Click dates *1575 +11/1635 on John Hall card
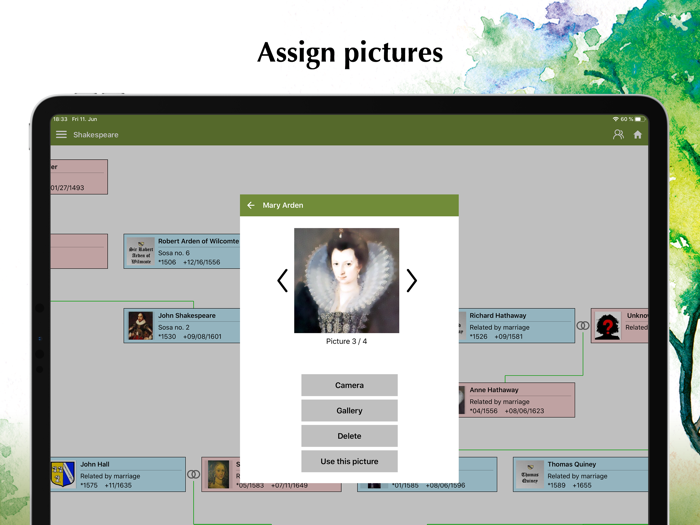The width and height of the screenshot is (700, 525). [x=106, y=485]
